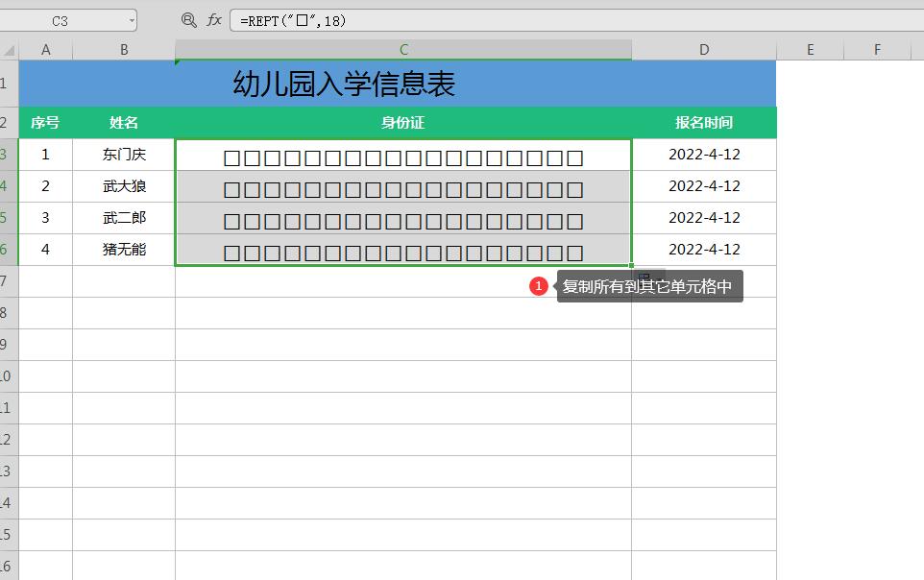
Task: Select the date cell in 武二郎 row
Action: click(x=704, y=218)
